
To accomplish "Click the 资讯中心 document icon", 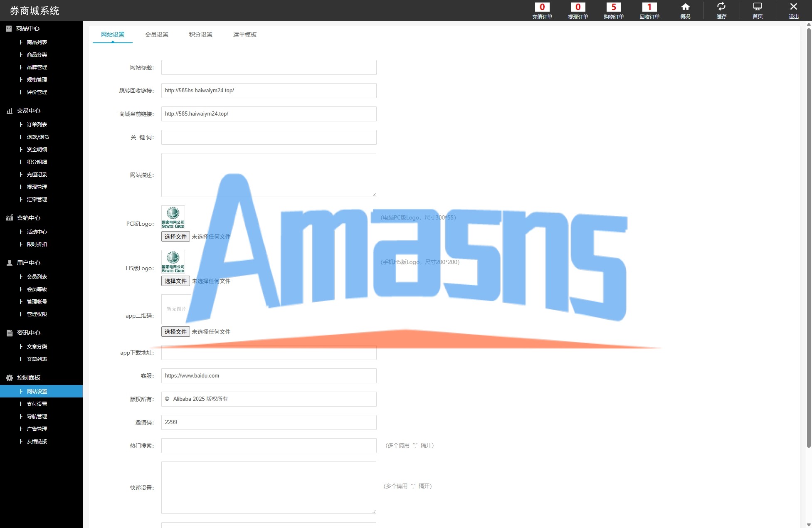I will (10, 333).
